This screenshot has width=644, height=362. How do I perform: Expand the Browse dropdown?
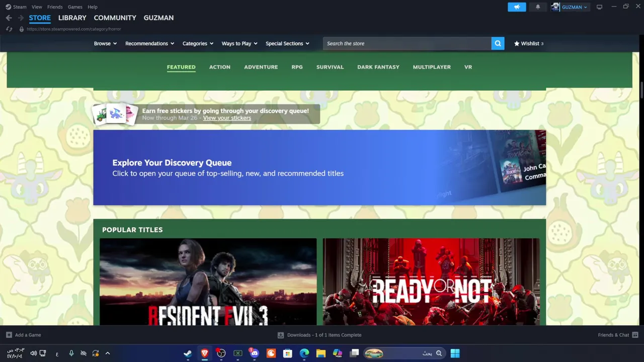[105, 43]
